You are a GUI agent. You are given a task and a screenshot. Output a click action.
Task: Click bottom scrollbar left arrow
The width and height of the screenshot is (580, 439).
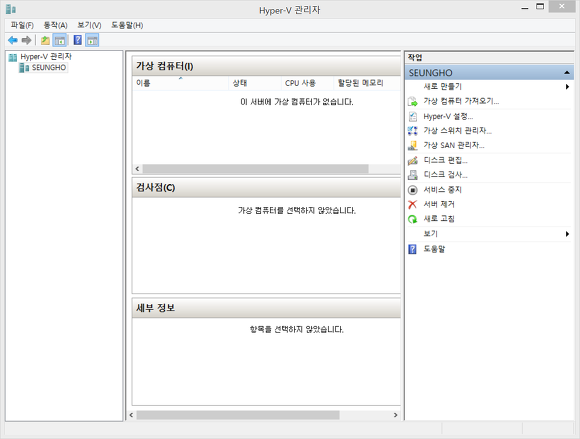point(131,415)
